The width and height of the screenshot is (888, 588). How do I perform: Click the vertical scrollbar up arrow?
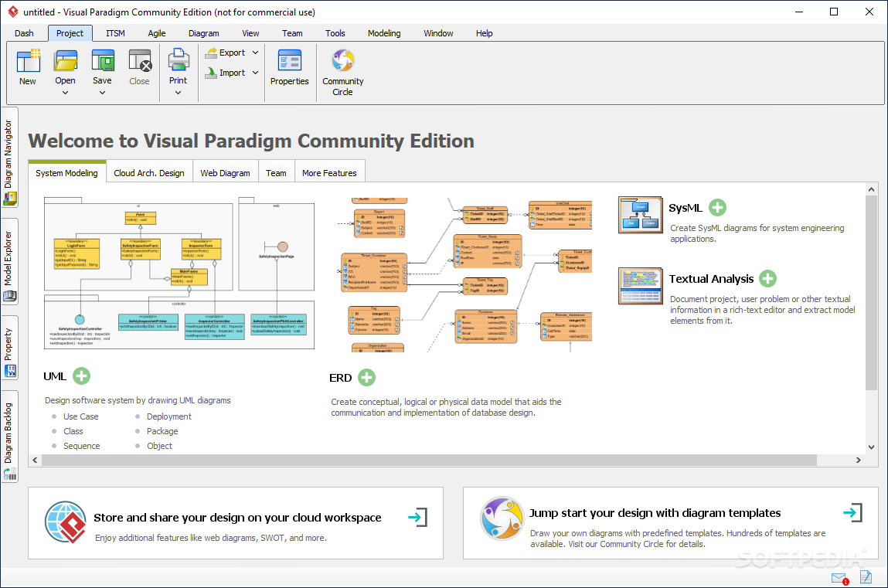pos(871,189)
